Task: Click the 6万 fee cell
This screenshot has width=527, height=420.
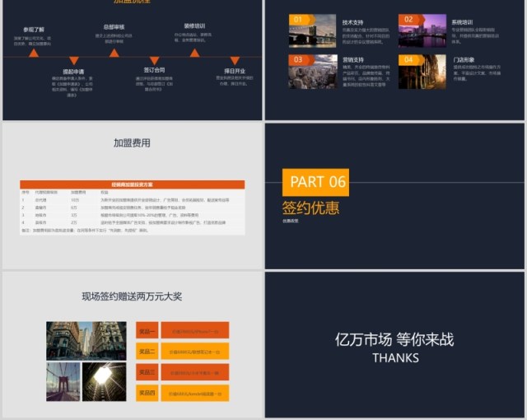Action: (74, 208)
